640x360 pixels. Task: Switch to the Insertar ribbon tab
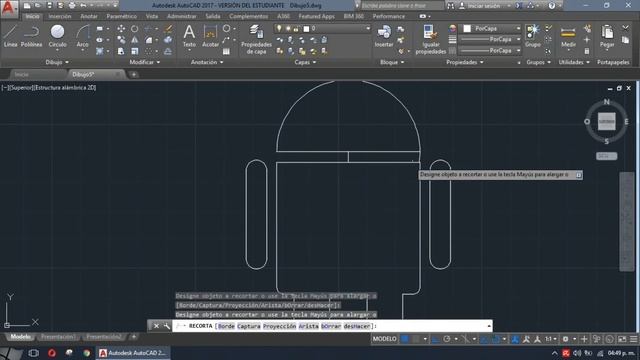60,16
